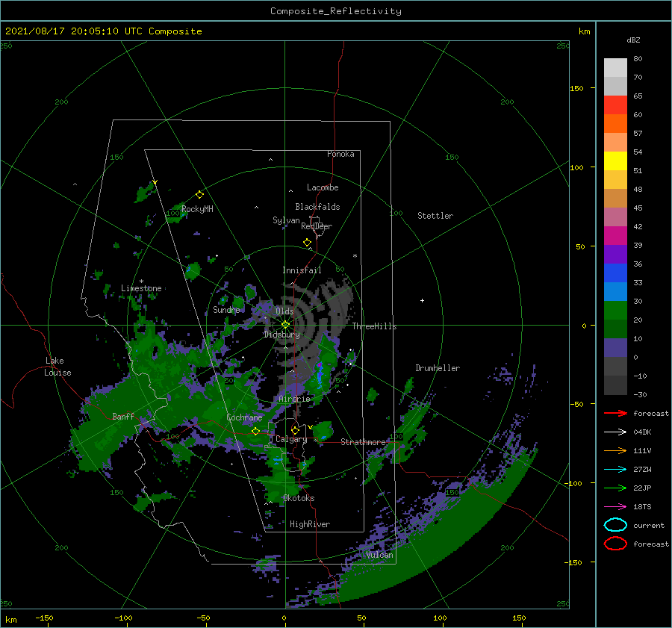Click the magenta 18TS arrow icon
This screenshot has height=628, width=672.
pos(615,507)
